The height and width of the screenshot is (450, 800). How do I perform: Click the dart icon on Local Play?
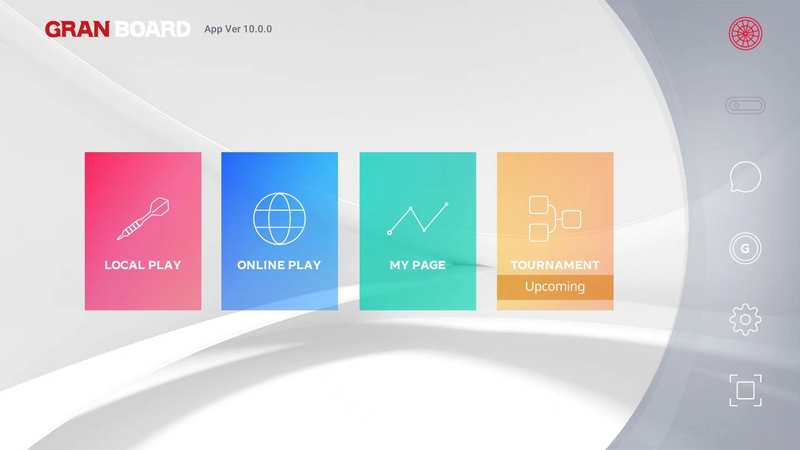[x=143, y=218]
